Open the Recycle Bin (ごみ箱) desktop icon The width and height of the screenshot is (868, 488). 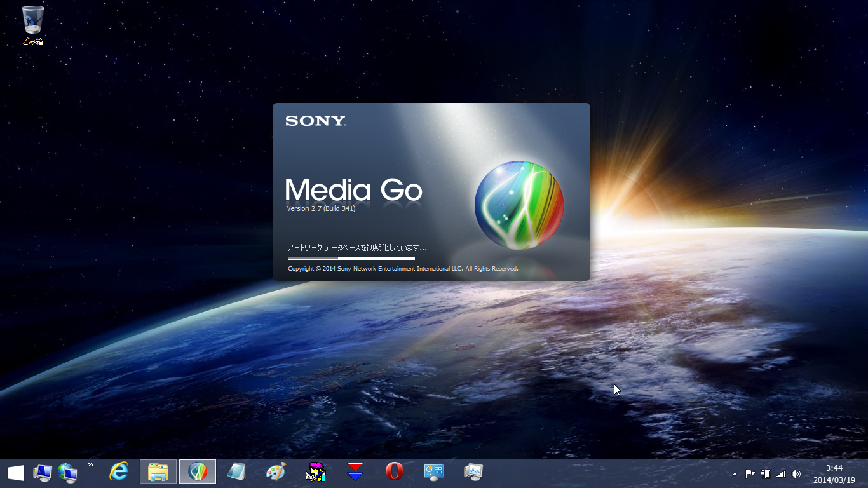(32, 25)
